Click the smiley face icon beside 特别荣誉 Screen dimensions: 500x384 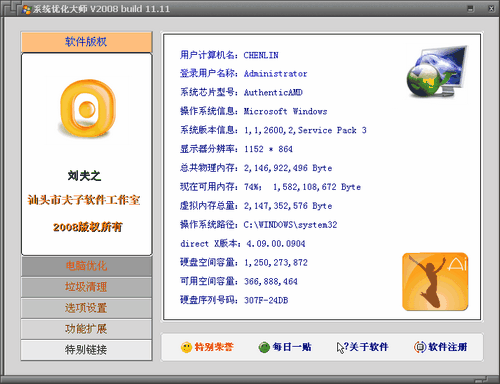click(186, 347)
